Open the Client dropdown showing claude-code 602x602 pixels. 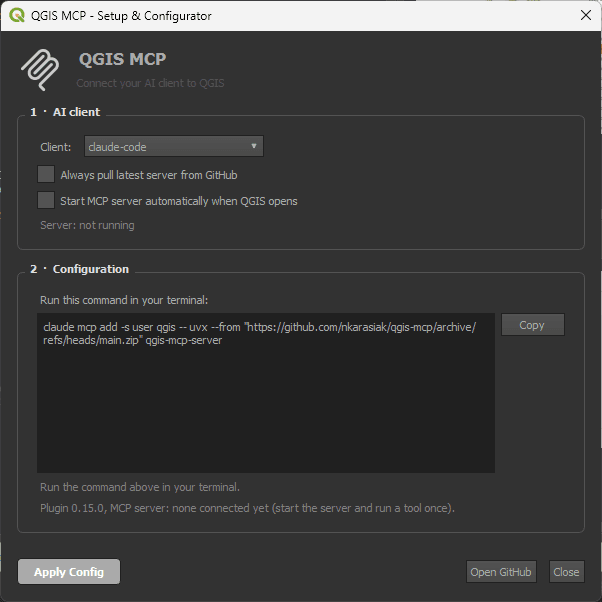[174, 146]
